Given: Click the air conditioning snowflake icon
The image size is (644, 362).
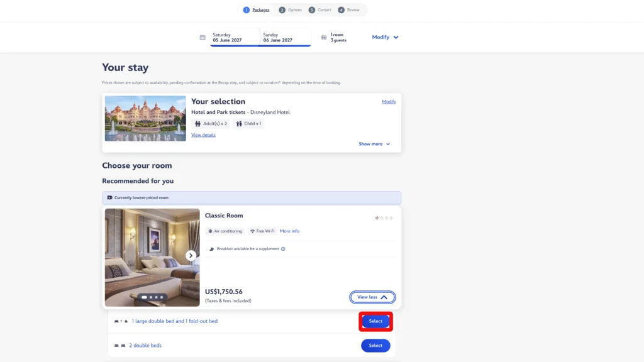Looking at the screenshot, I should coord(210,231).
